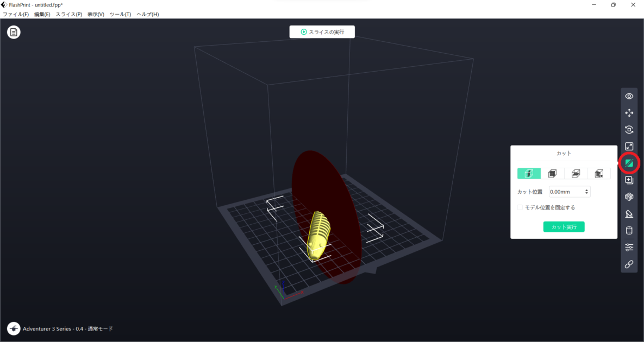Screen dimensions: 644x342
Task: Open the Duplicate tool with plus icon
Action: click(629, 180)
